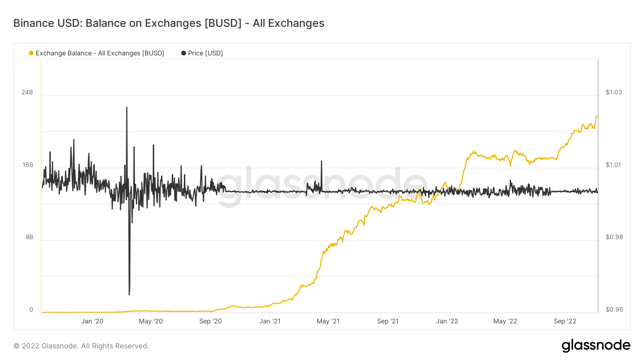This screenshot has width=644, height=362.
Task: Click the yellow Exchange Balance legend dot
Action: click(31, 53)
